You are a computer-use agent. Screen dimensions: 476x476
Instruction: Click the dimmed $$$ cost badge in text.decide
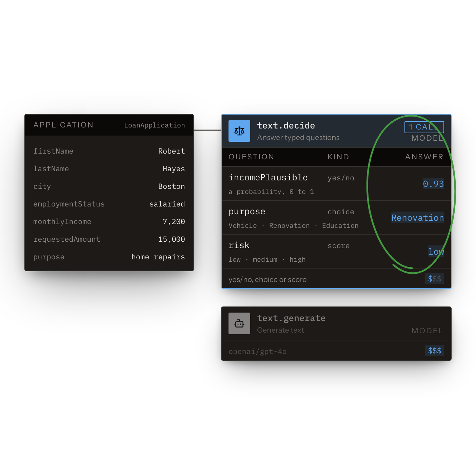click(435, 279)
